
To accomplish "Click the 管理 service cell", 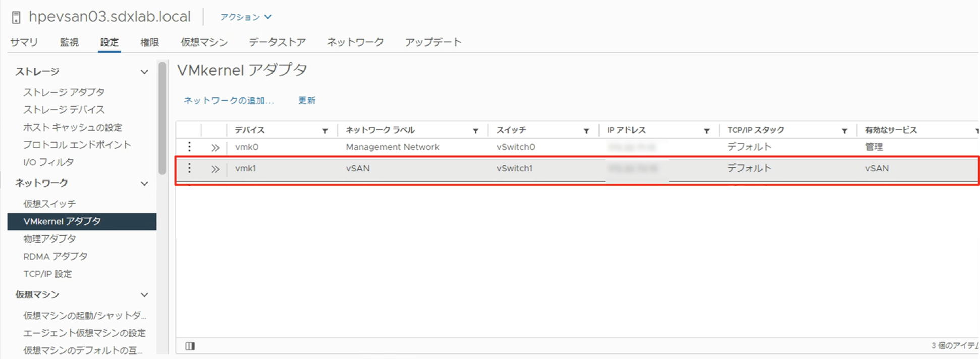I will 874,147.
